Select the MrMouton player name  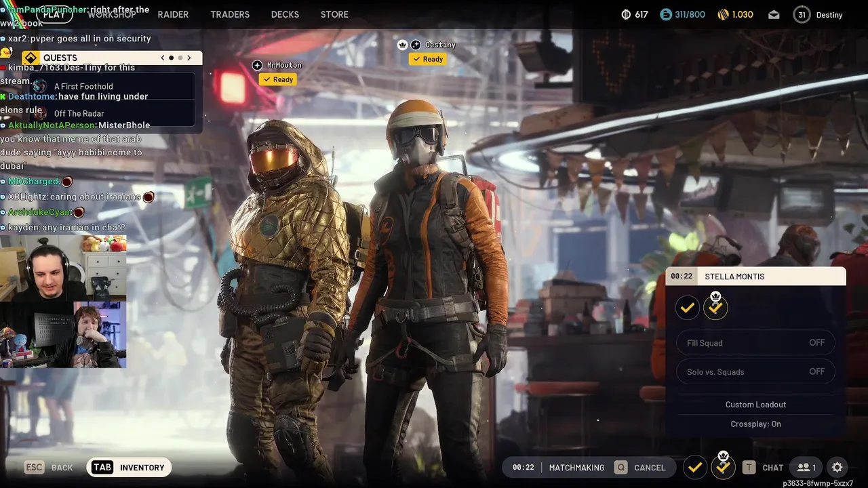(x=284, y=65)
